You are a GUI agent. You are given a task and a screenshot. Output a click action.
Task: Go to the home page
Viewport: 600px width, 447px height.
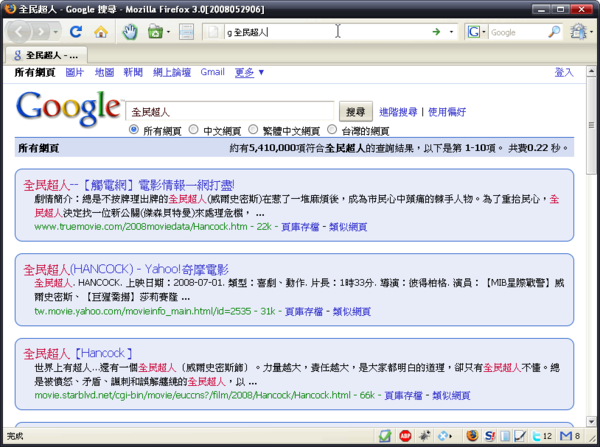click(x=101, y=32)
